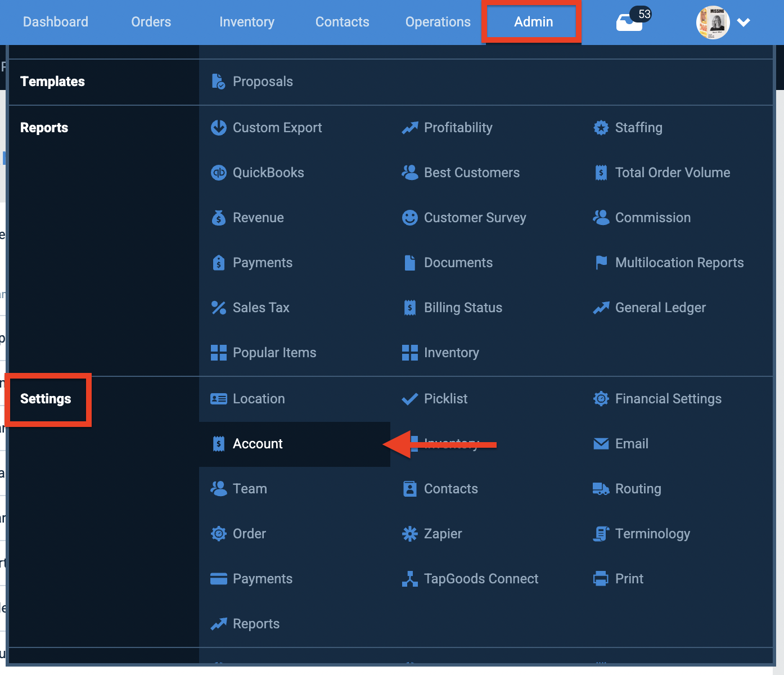784x675 pixels.
Task: Click the General Ledger trend icon
Action: click(x=601, y=308)
